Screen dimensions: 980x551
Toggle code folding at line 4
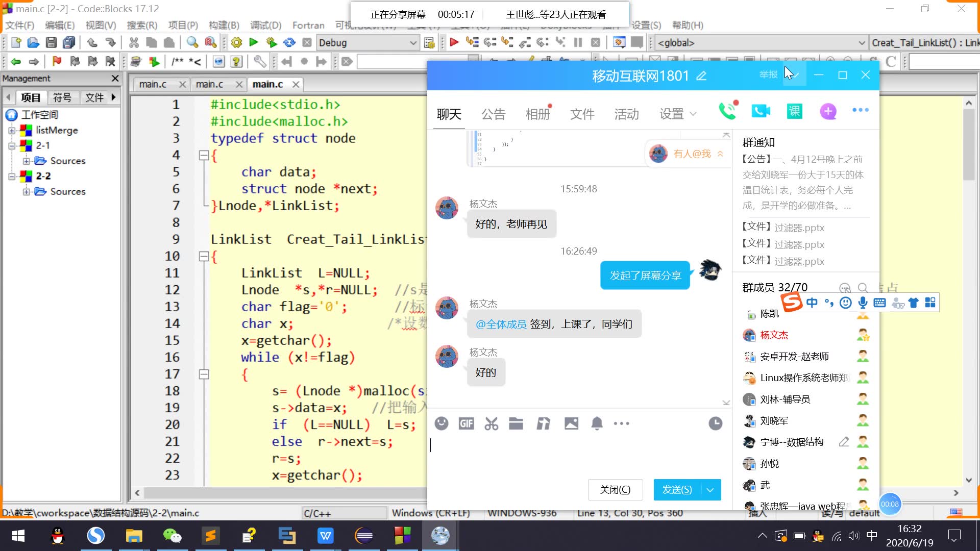point(204,155)
